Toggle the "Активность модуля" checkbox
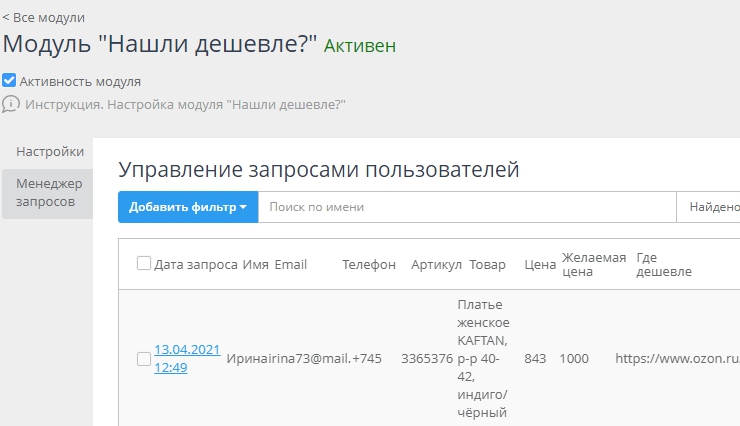The image size is (740, 426). pyautogui.click(x=9, y=81)
